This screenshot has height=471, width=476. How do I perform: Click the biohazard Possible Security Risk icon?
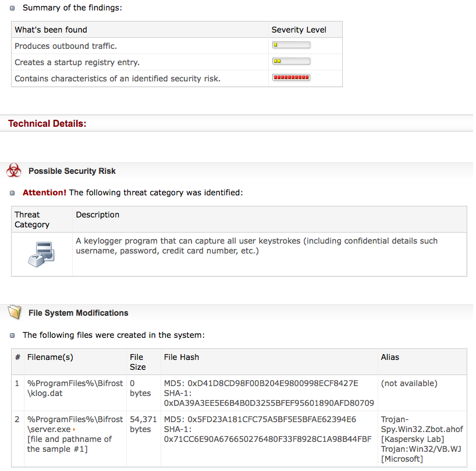14,170
